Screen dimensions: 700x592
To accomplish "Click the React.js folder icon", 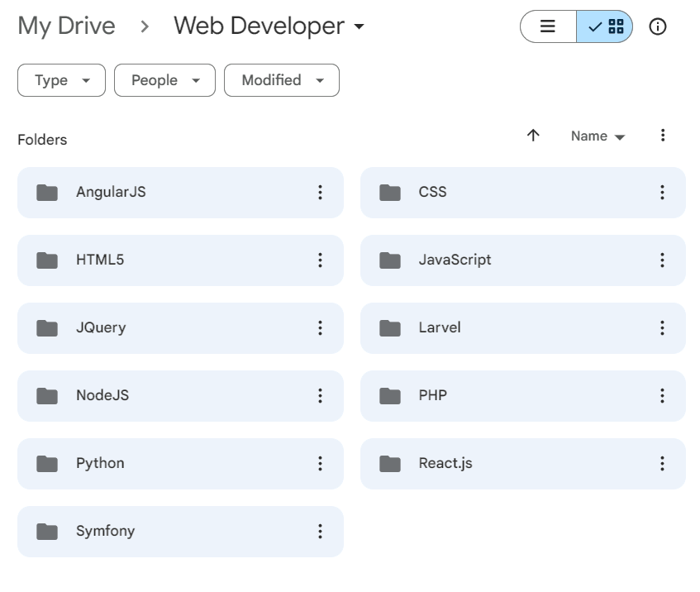I will click(390, 464).
